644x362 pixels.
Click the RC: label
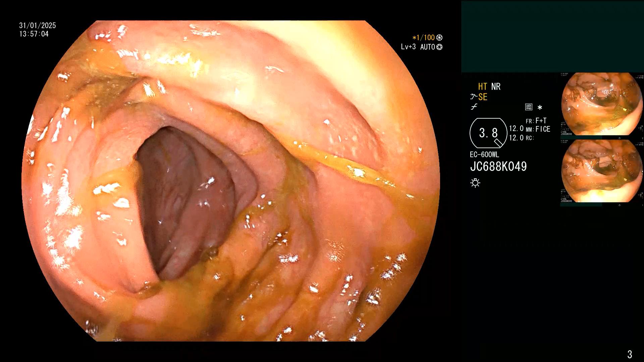click(x=530, y=138)
